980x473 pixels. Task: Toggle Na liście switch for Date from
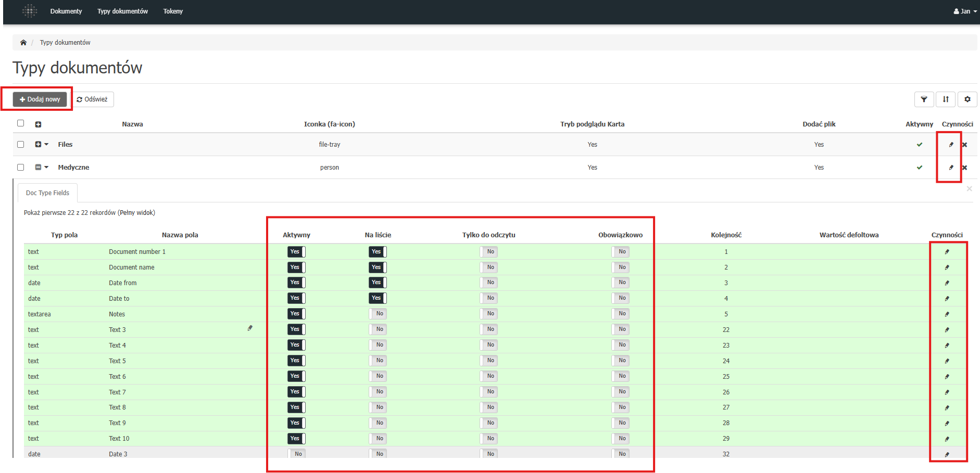point(378,283)
